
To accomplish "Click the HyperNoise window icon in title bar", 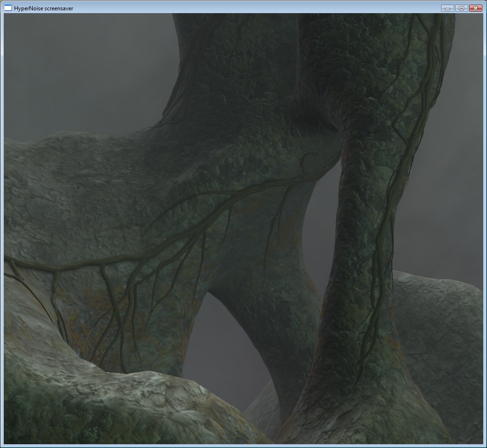I will (8, 8).
